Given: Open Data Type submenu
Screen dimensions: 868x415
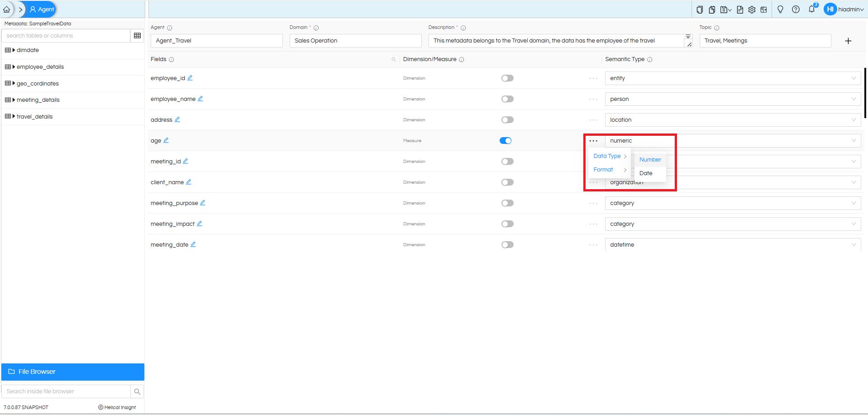Looking at the screenshot, I should tap(610, 156).
